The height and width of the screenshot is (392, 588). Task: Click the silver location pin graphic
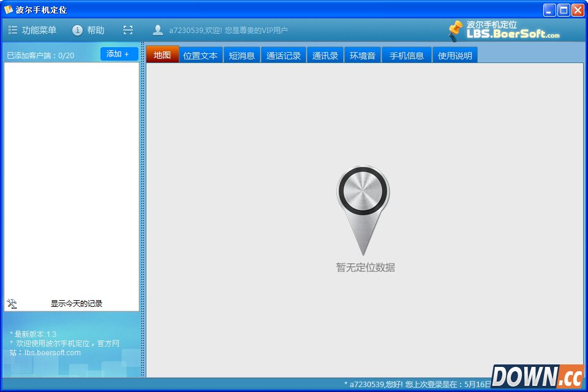pos(363,208)
